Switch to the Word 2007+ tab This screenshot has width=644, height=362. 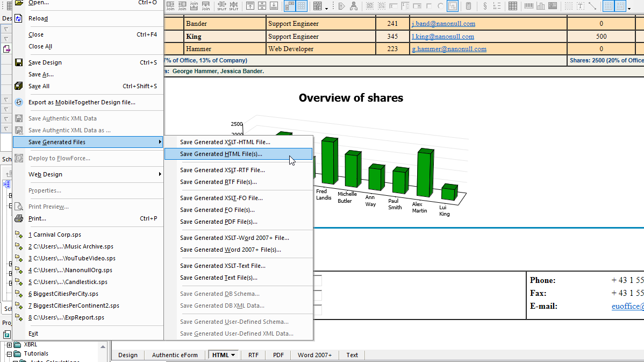(314, 355)
